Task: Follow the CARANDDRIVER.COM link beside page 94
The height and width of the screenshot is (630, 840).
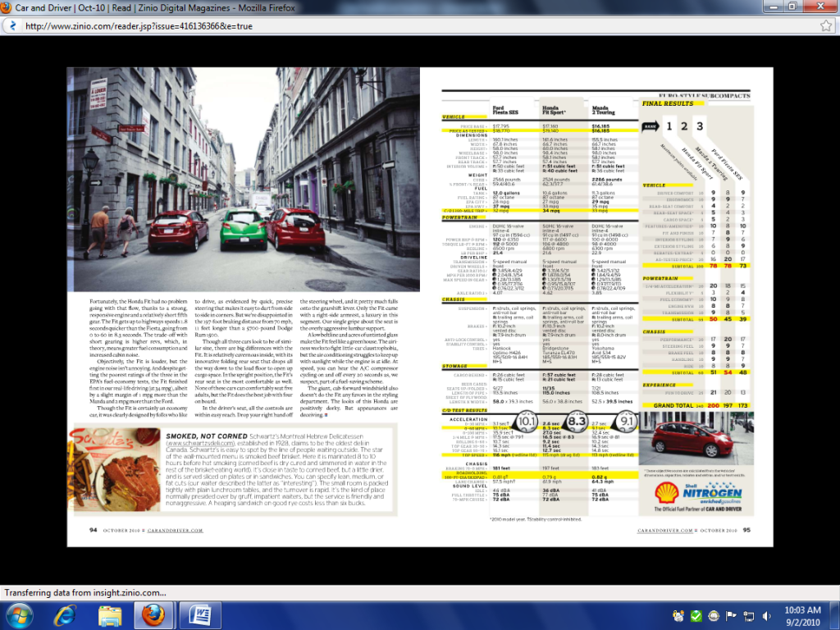Action: coord(176,531)
